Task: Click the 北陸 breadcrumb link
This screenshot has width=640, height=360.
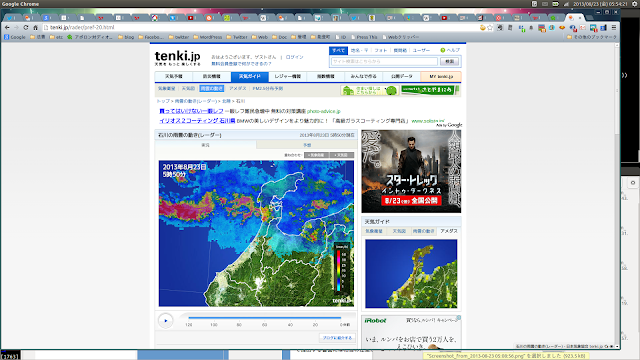Action: click(226, 101)
